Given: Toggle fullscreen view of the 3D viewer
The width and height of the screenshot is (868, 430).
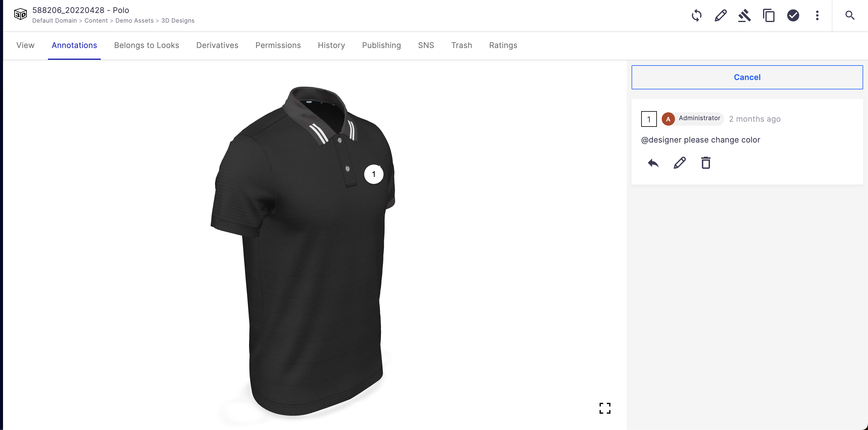Looking at the screenshot, I should pyautogui.click(x=605, y=408).
